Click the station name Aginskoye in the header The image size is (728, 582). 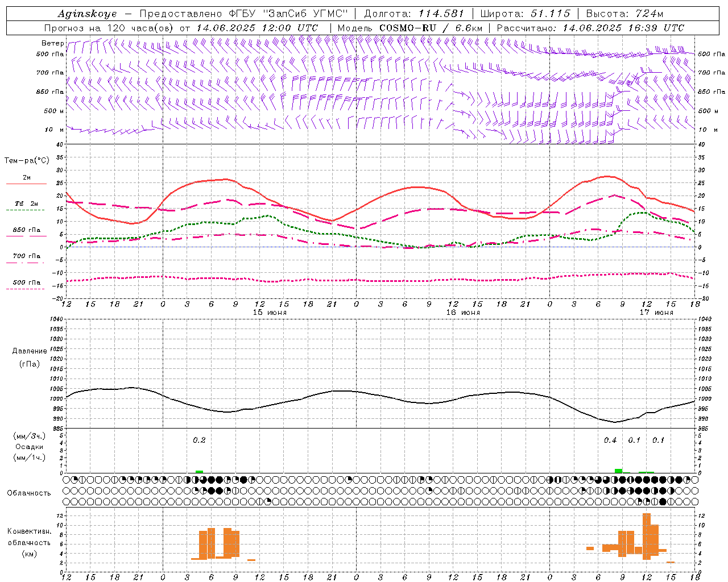coord(88,14)
